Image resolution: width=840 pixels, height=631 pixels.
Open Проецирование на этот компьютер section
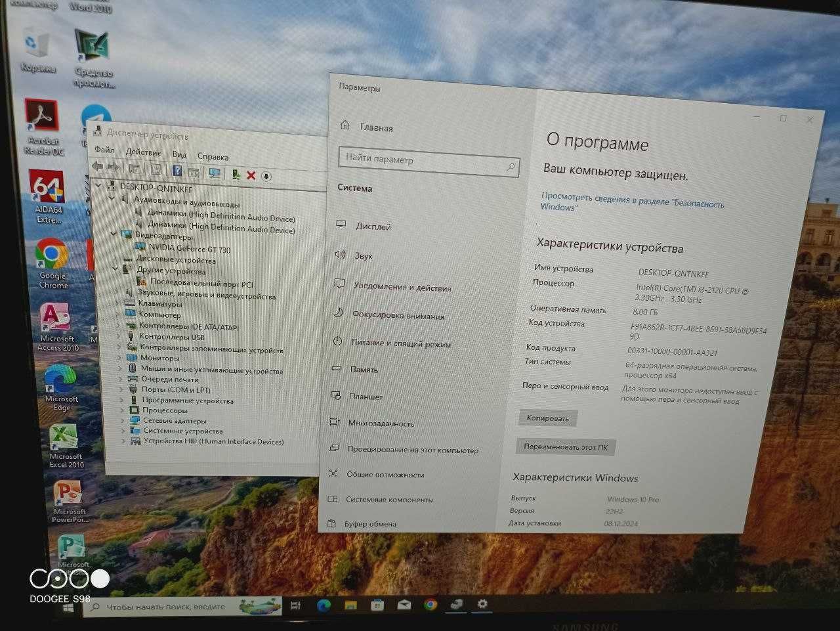pos(412,450)
